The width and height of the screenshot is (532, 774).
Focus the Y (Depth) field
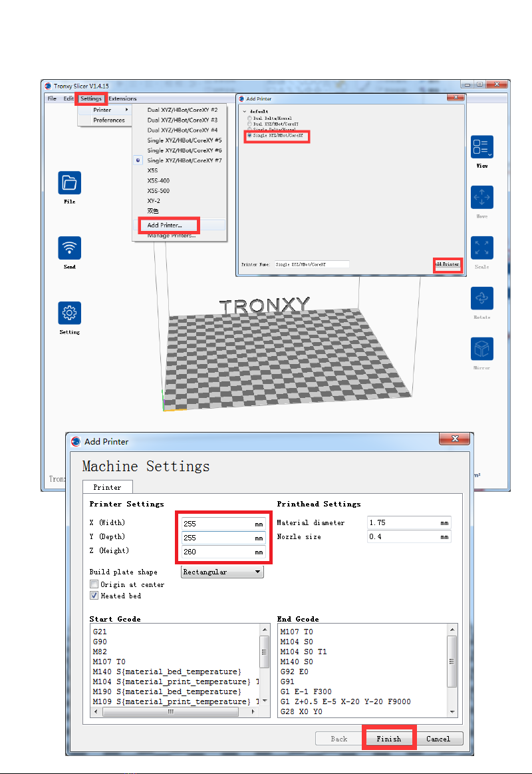coord(224,538)
